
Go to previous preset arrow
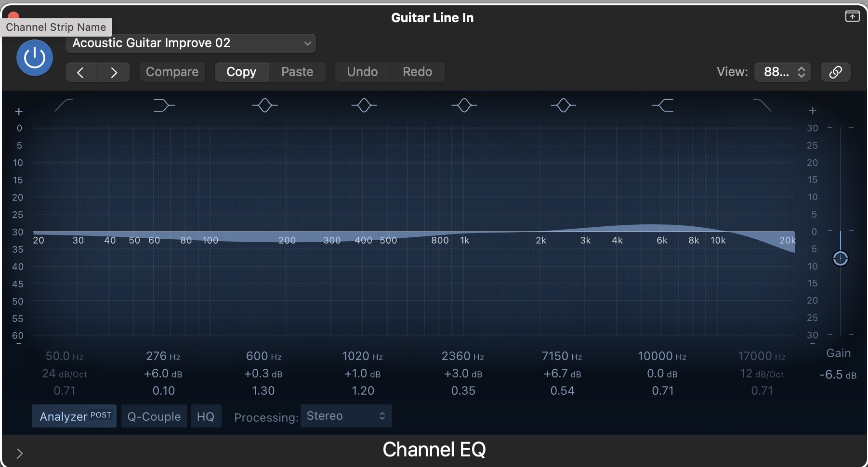[x=81, y=72]
